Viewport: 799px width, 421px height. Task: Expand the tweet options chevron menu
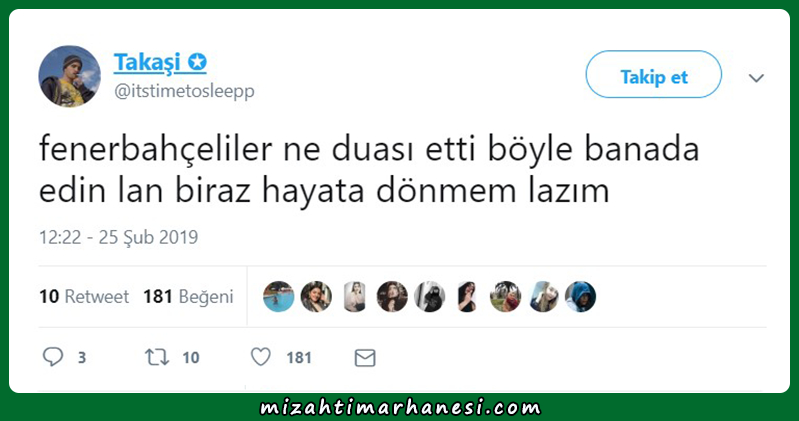[x=756, y=78]
